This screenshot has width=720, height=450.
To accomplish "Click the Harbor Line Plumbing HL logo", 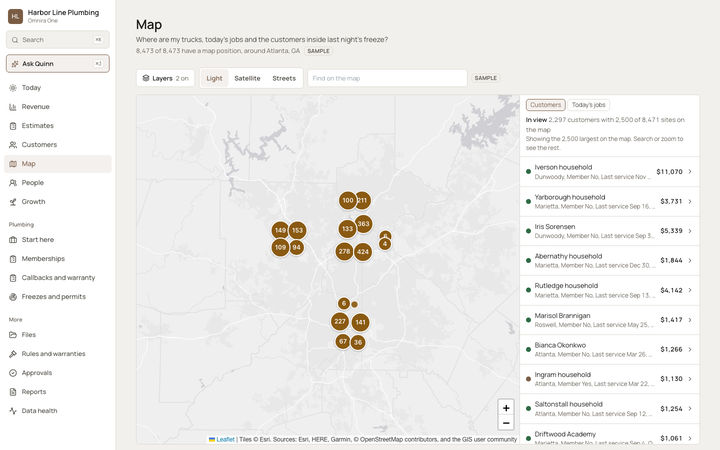I will tap(16, 16).
